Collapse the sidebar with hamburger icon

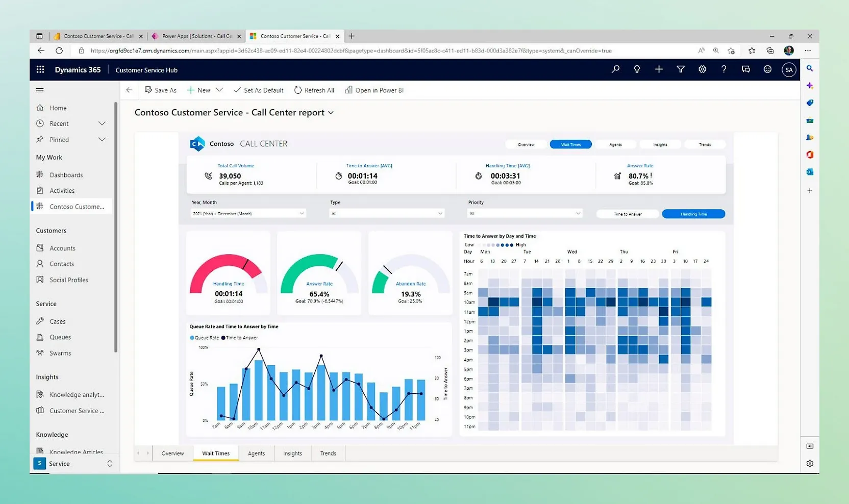pos(40,90)
